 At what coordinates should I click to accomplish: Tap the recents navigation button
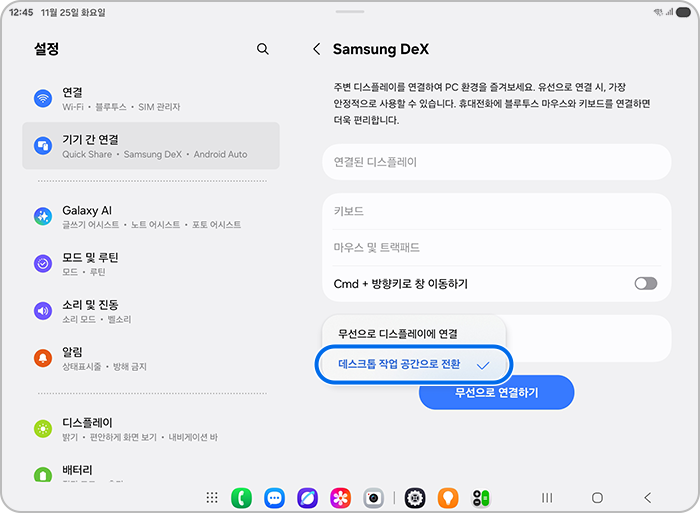547,497
